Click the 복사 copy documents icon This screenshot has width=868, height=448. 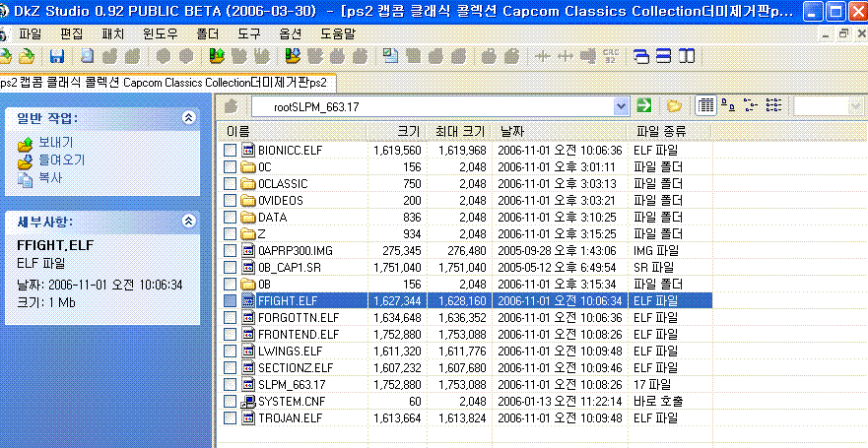26,179
